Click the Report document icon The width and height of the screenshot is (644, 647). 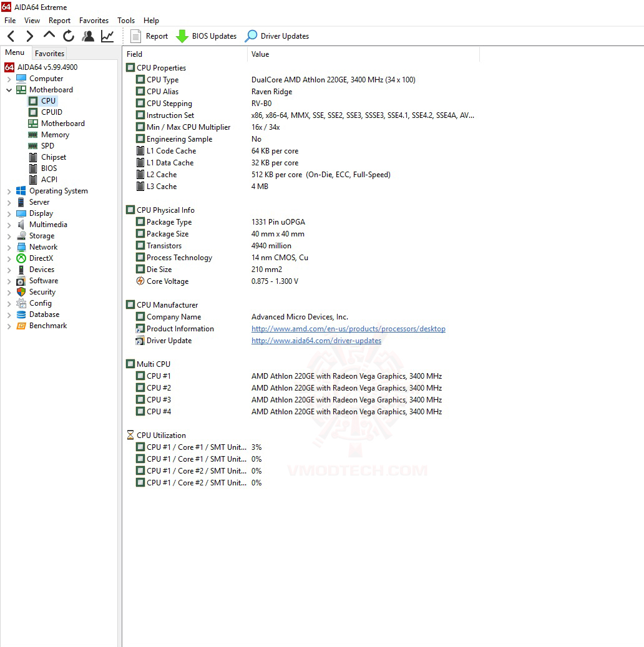135,36
